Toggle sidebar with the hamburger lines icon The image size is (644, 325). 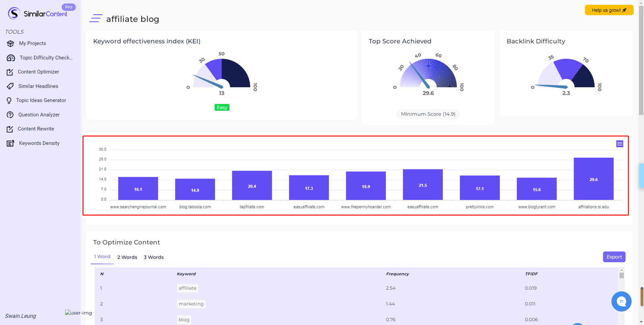(x=95, y=19)
